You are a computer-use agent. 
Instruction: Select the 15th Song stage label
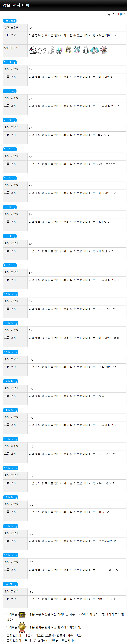click(10, 439)
